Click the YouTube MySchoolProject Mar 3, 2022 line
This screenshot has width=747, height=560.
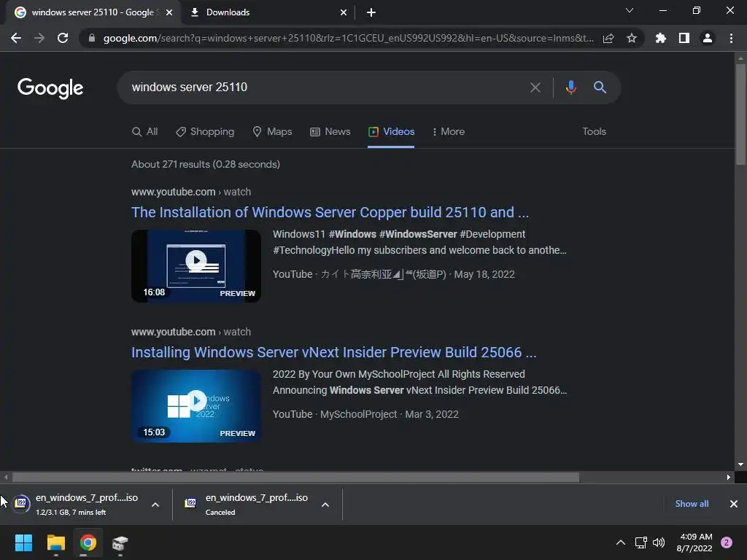tap(365, 414)
